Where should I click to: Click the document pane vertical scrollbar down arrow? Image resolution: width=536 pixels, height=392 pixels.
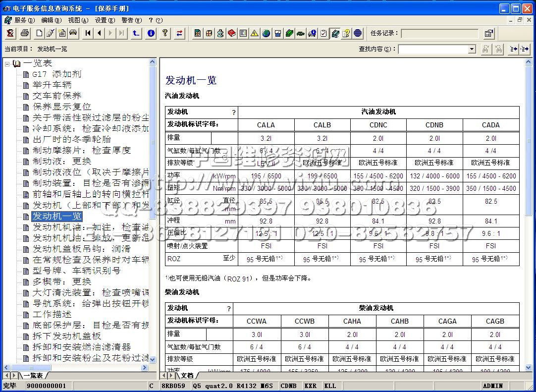click(529, 367)
